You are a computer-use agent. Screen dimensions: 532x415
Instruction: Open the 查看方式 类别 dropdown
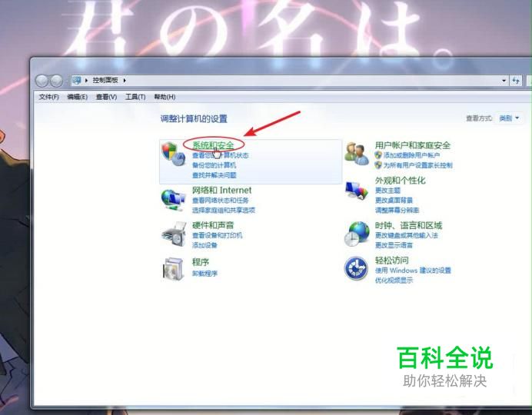pyautogui.click(x=509, y=118)
